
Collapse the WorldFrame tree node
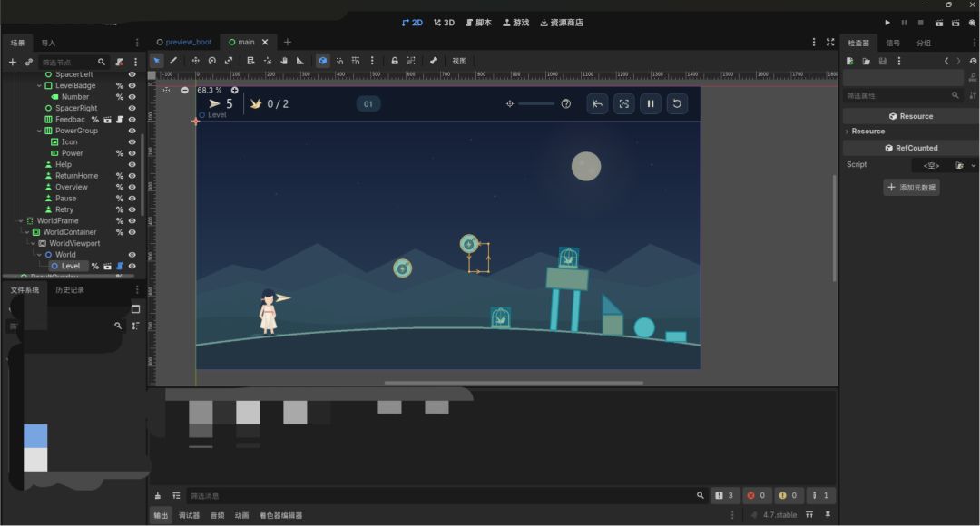point(21,220)
